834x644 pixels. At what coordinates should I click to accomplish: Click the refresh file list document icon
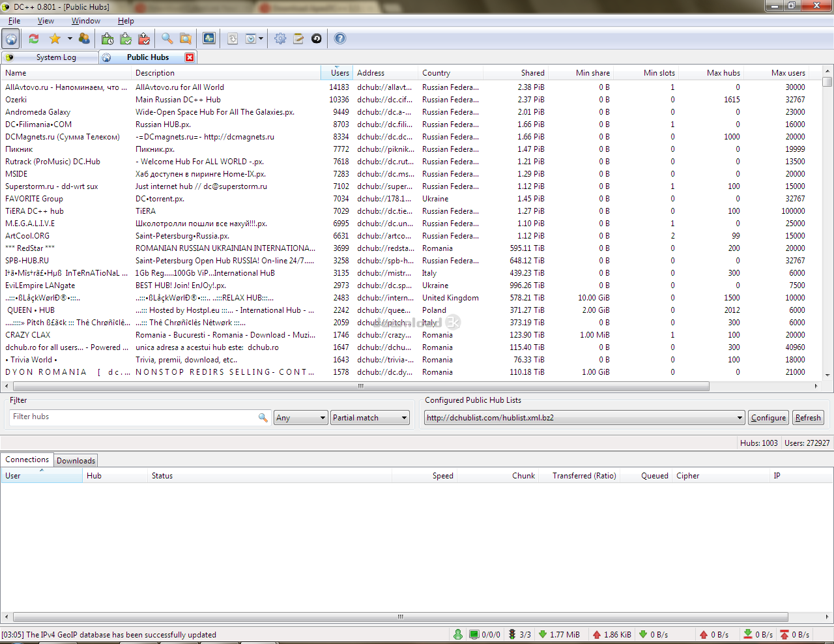233,38
